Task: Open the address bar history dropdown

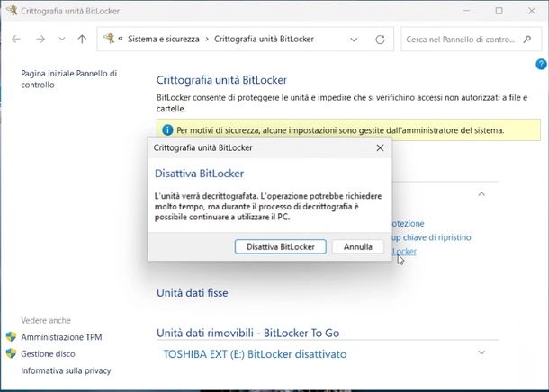Action: click(x=355, y=40)
